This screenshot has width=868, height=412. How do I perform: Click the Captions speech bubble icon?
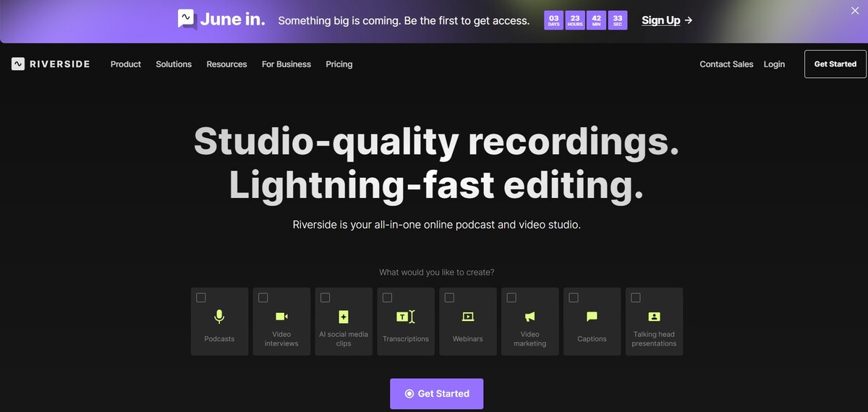pos(592,317)
